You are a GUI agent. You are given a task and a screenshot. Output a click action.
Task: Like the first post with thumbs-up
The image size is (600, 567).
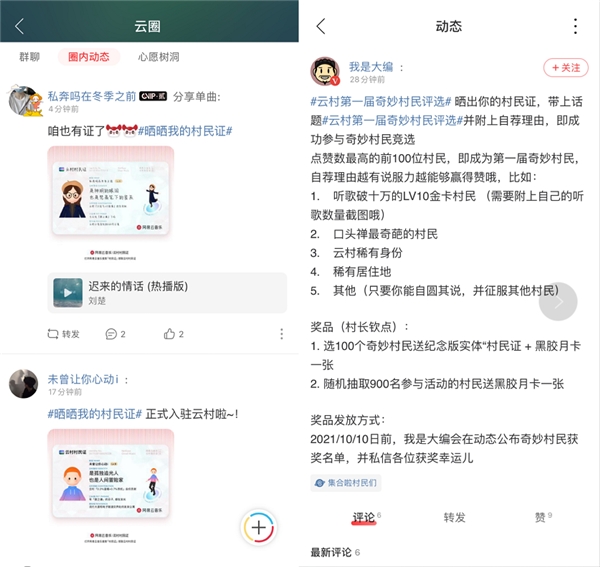click(174, 333)
